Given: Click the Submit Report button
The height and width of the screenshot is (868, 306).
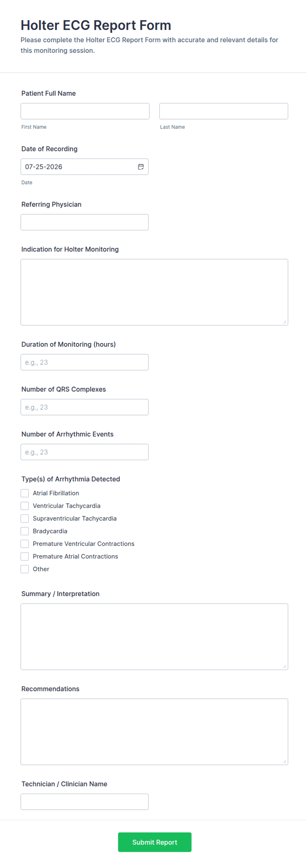Looking at the screenshot, I should point(155,842).
